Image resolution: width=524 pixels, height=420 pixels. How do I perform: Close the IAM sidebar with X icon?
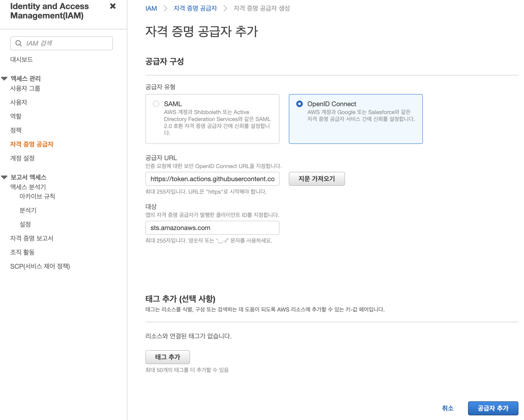113,6
